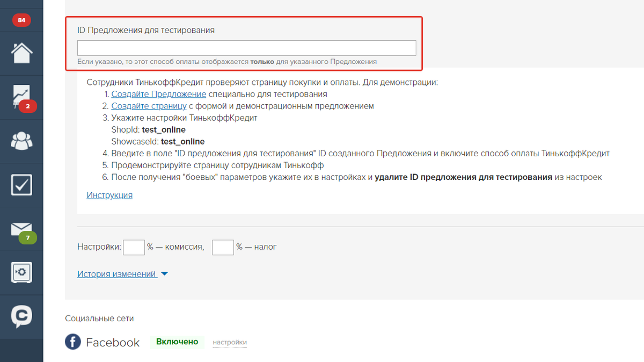Click the tax percent input box
This screenshot has height=362, width=644.
[223, 247]
